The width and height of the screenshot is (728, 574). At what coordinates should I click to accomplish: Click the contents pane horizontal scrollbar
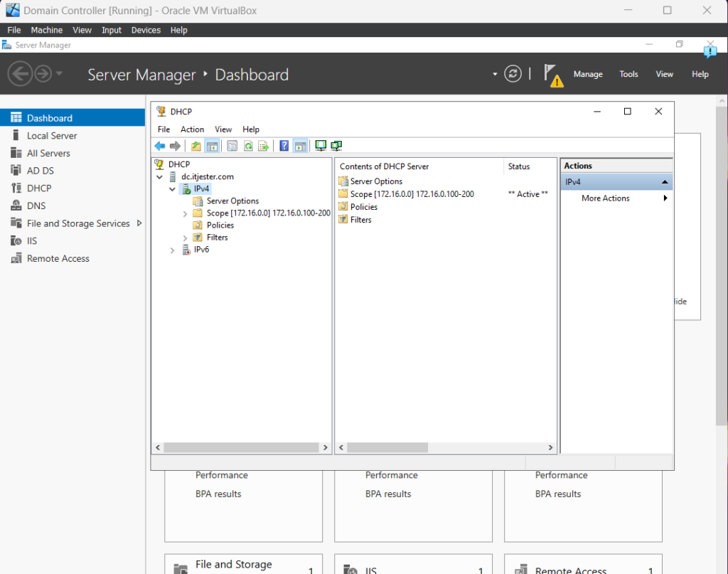pyautogui.click(x=387, y=447)
